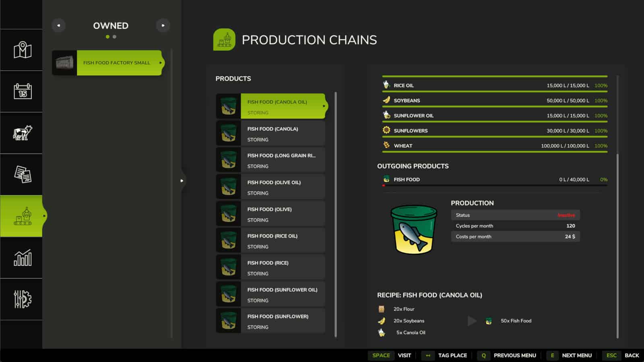
Task: Open the map overview sidebar icon
Action: [22, 50]
